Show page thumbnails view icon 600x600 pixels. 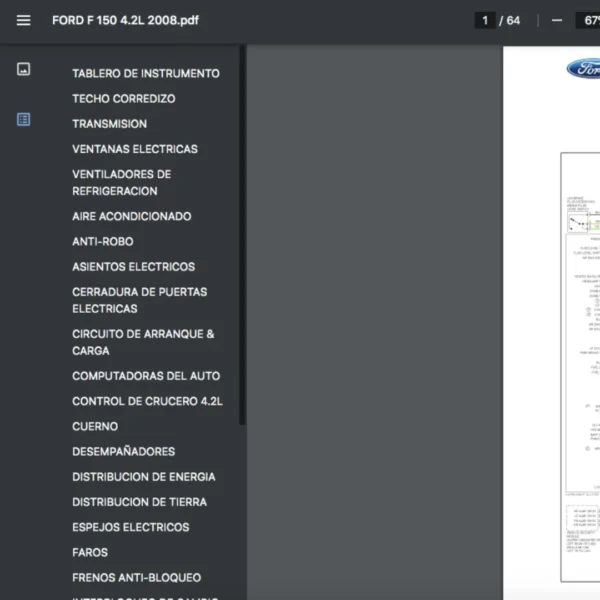click(23, 69)
